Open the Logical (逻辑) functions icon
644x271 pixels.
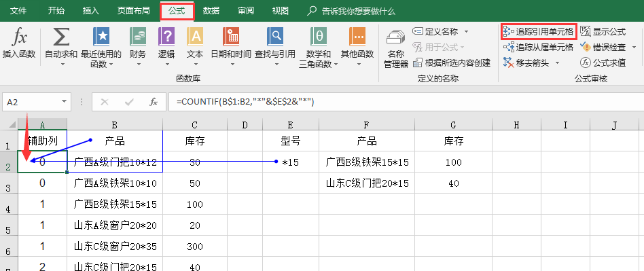click(166, 37)
